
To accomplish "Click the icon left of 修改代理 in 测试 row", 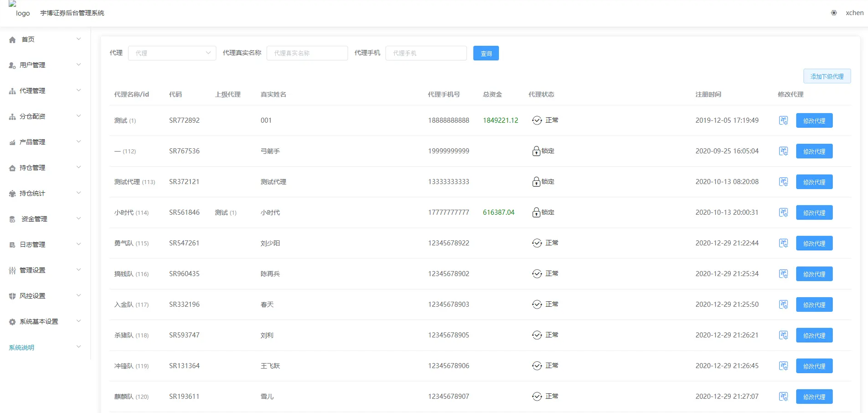I will (783, 120).
